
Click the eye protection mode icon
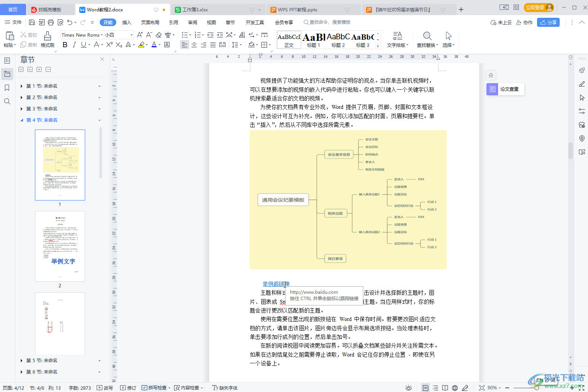408,388
